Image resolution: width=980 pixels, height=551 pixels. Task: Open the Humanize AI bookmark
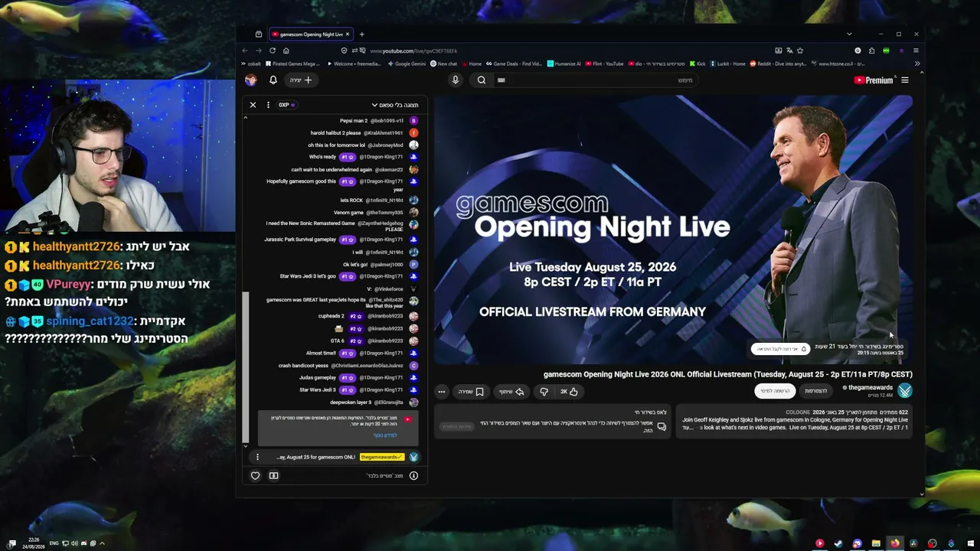(x=564, y=64)
